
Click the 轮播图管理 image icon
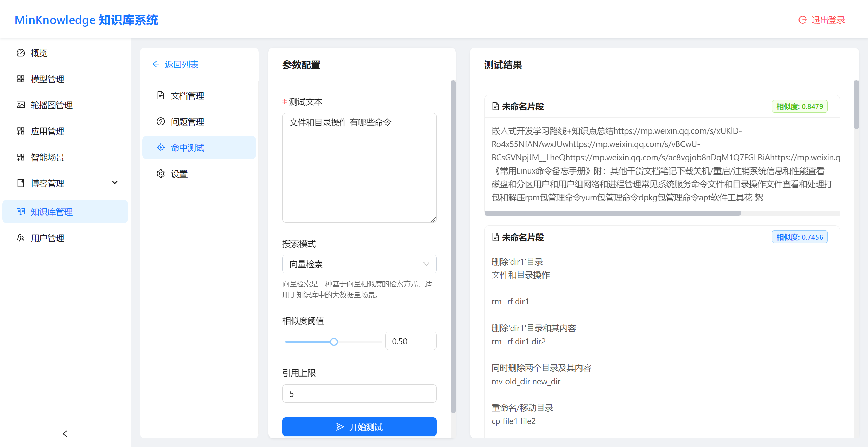tap(21, 105)
